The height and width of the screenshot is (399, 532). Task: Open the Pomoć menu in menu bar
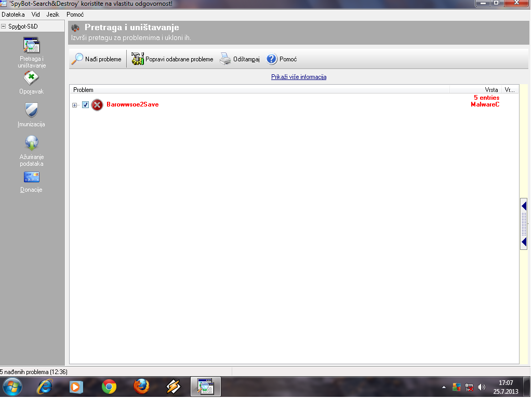[x=75, y=15]
